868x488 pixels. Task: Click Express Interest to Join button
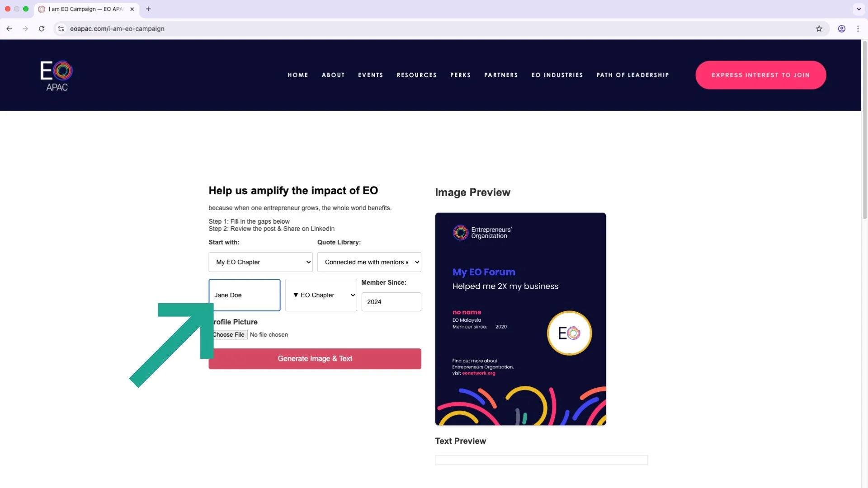pos(760,75)
